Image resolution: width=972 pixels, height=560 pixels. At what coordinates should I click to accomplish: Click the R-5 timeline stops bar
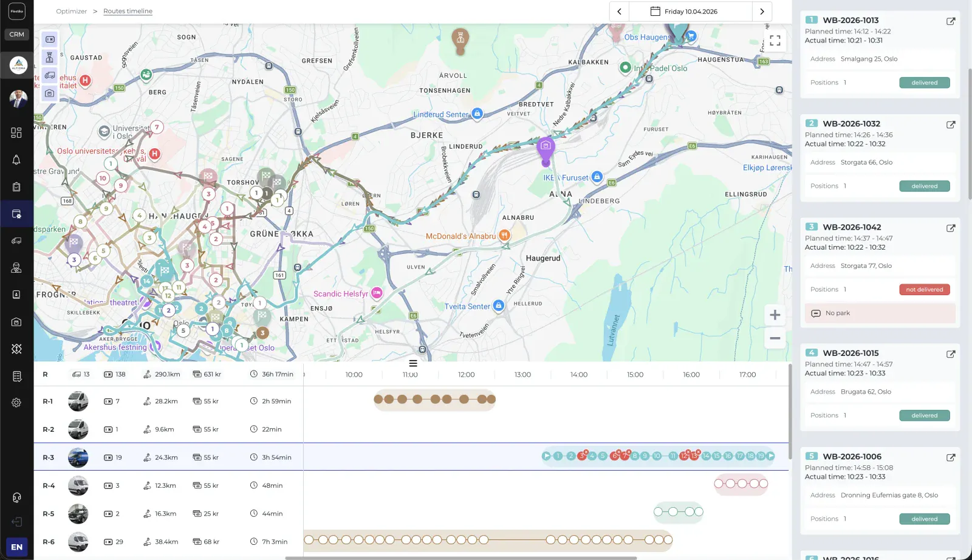pos(679,512)
